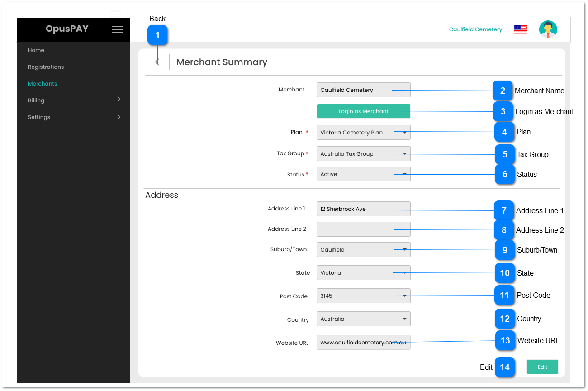Open the Tax Group dropdown
588x391 pixels.
tap(404, 153)
